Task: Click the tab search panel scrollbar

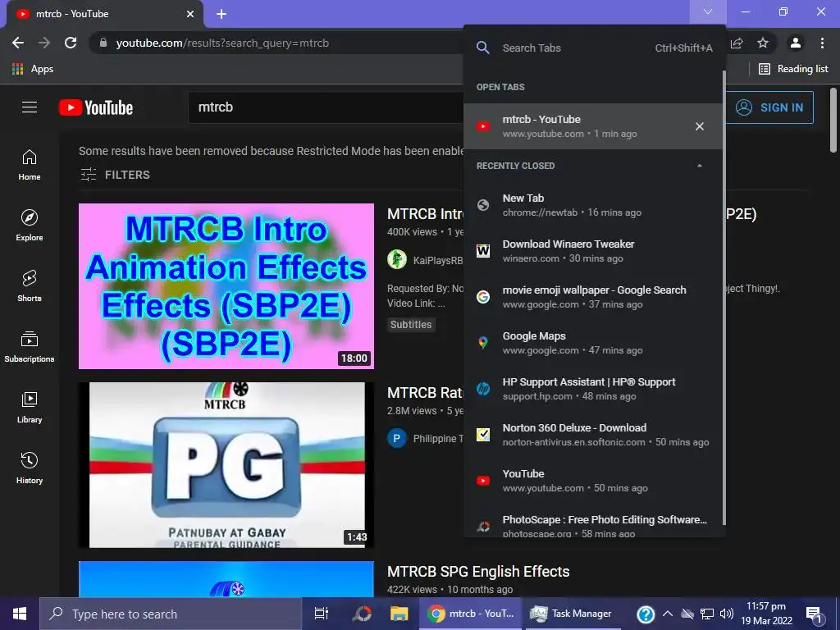Action: click(724, 297)
